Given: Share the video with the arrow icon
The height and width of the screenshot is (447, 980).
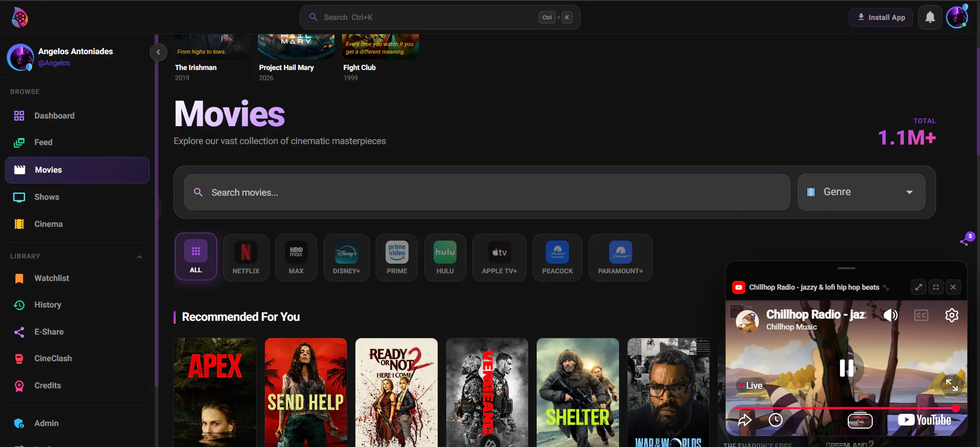Looking at the screenshot, I should (x=745, y=420).
